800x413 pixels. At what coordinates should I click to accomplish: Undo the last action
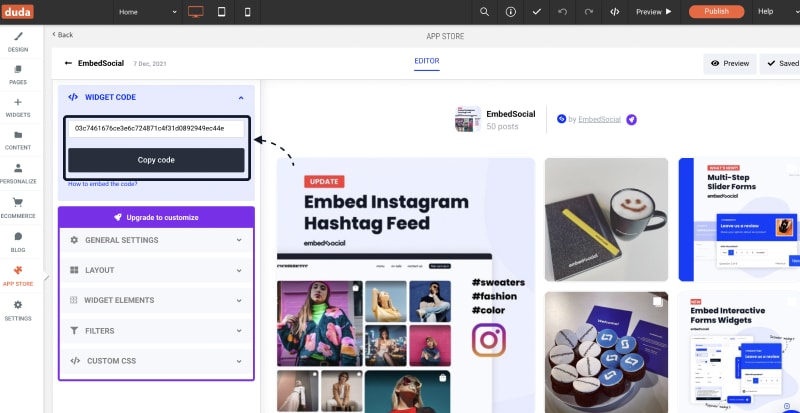pyautogui.click(x=562, y=12)
